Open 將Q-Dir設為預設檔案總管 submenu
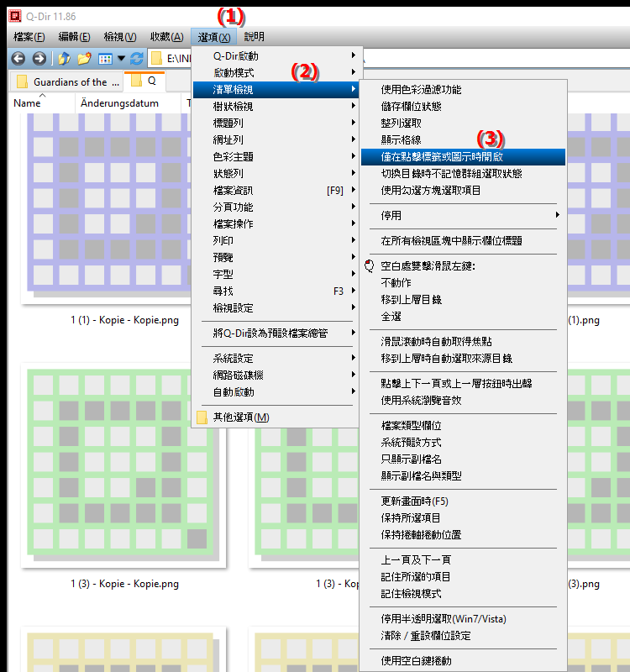630x672 pixels. pyautogui.click(x=276, y=333)
